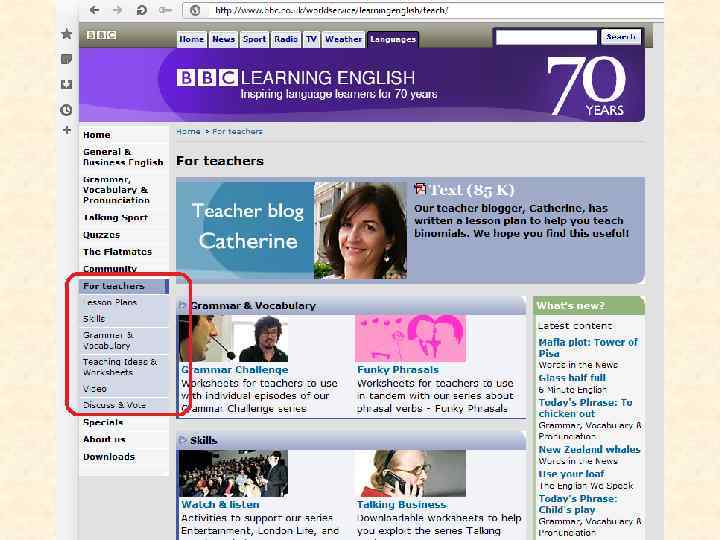The image size is (720, 540).
Task: Click arrow icon beside Grammar & Vocabulary heading
Action: (x=183, y=305)
